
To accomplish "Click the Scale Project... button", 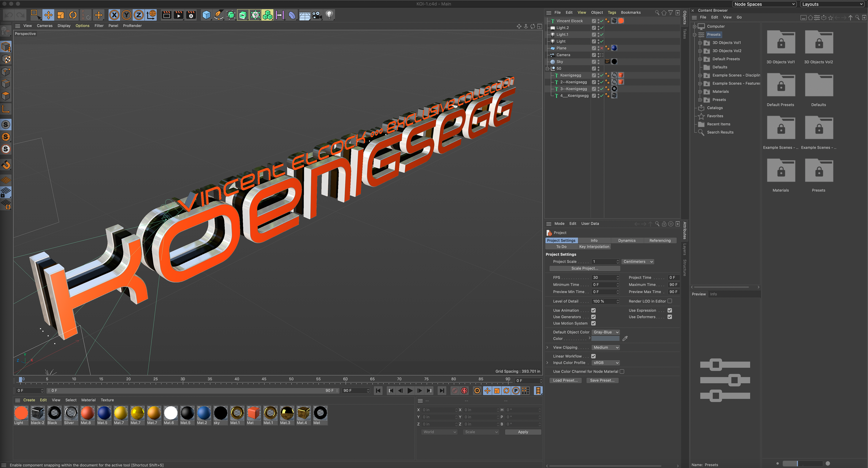I will [x=585, y=268].
